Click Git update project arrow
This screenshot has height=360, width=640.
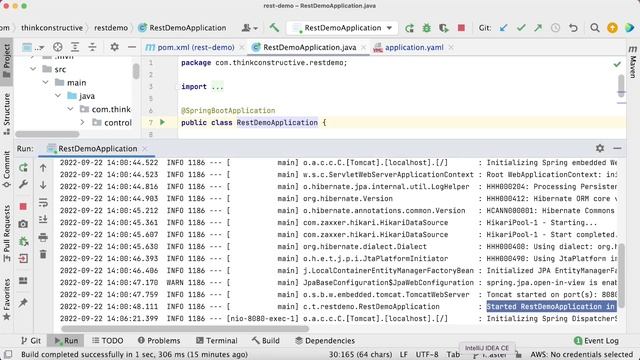(504, 28)
